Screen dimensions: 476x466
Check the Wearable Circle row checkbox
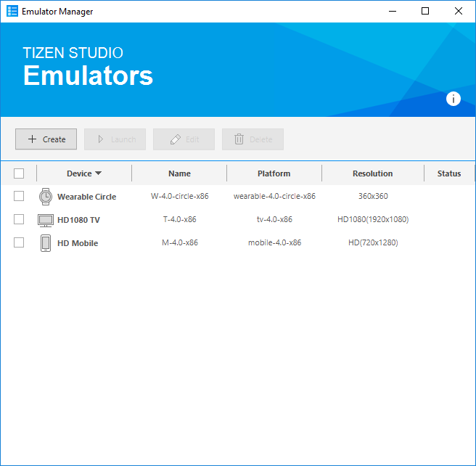point(19,196)
